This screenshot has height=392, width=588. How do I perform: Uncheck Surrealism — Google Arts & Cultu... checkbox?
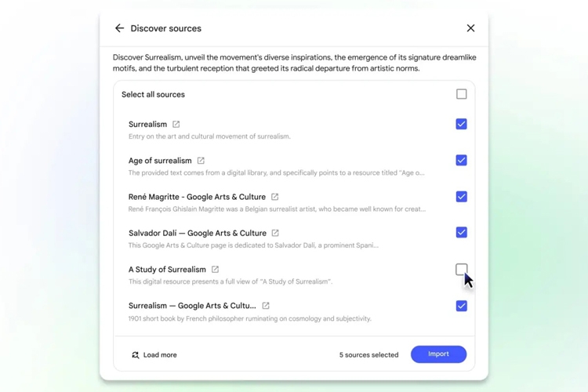click(x=461, y=306)
